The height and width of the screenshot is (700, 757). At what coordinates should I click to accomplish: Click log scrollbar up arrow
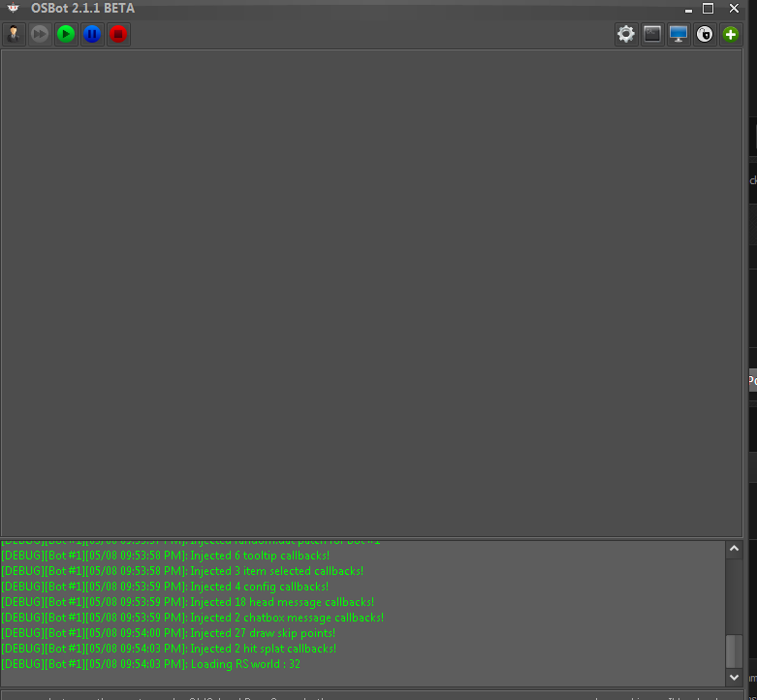(734, 549)
